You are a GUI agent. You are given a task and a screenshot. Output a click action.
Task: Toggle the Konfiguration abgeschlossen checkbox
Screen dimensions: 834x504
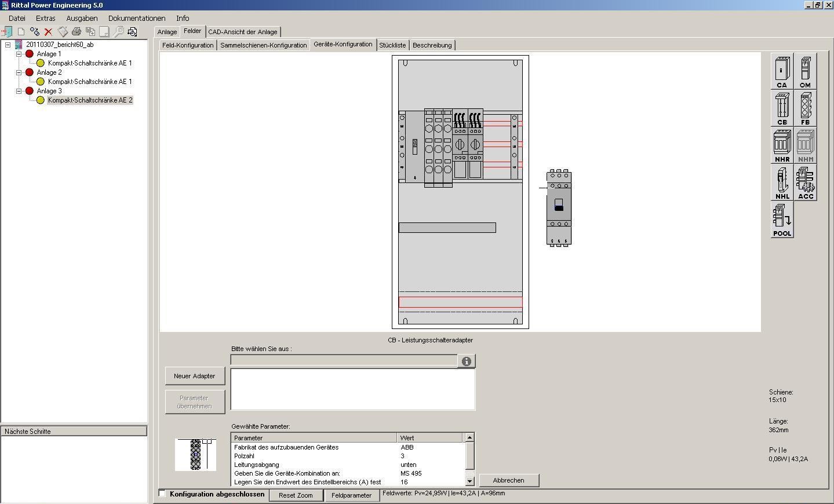point(162,494)
